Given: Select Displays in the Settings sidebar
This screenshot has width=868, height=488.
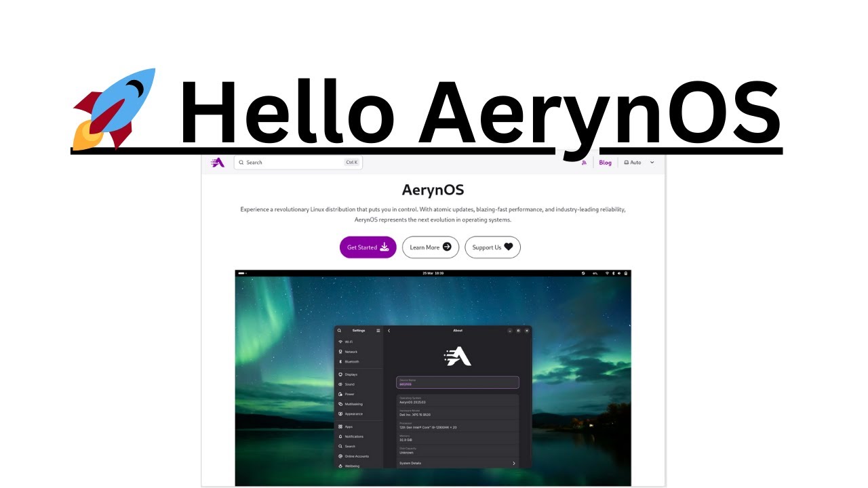Looking at the screenshot, I should [359, 374].
